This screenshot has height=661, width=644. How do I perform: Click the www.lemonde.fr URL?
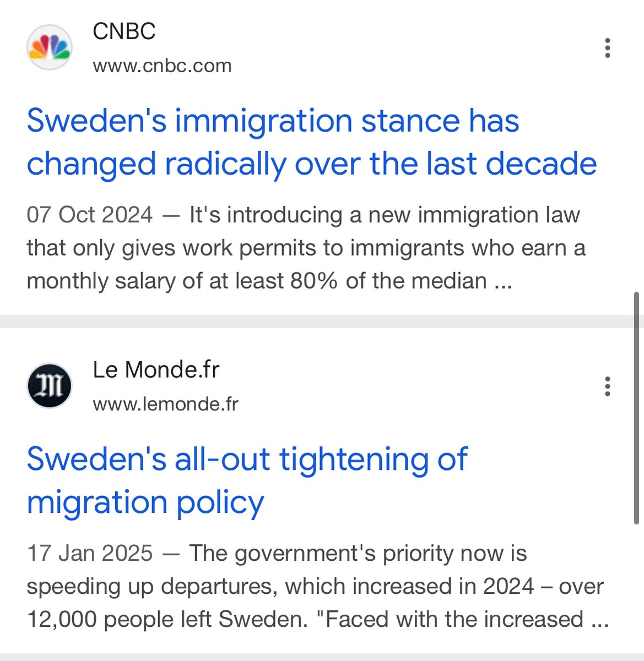165,404
